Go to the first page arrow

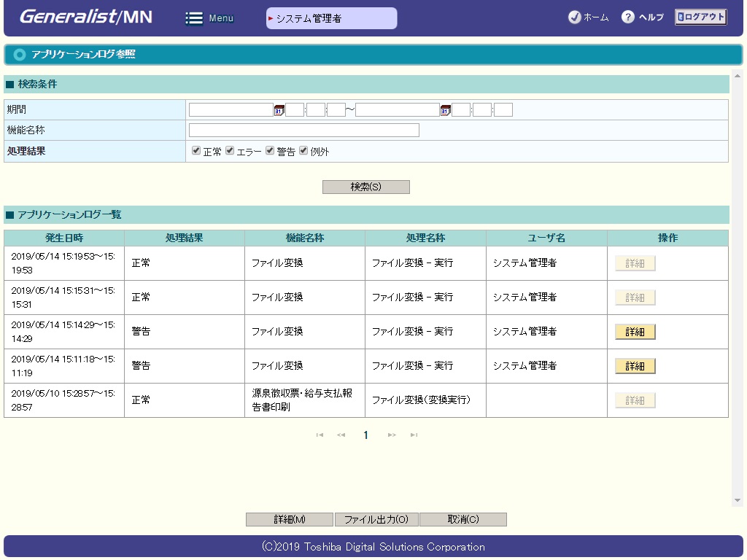click(320, 435)
